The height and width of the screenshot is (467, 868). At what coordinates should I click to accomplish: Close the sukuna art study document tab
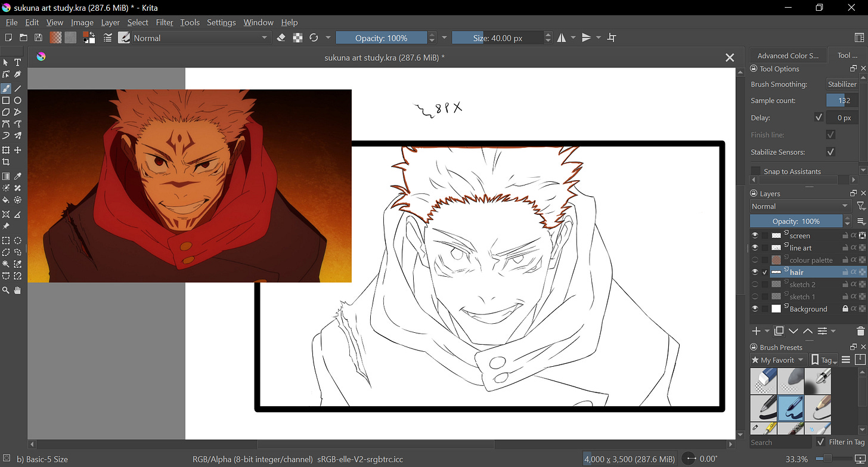[x=729, y=57]
